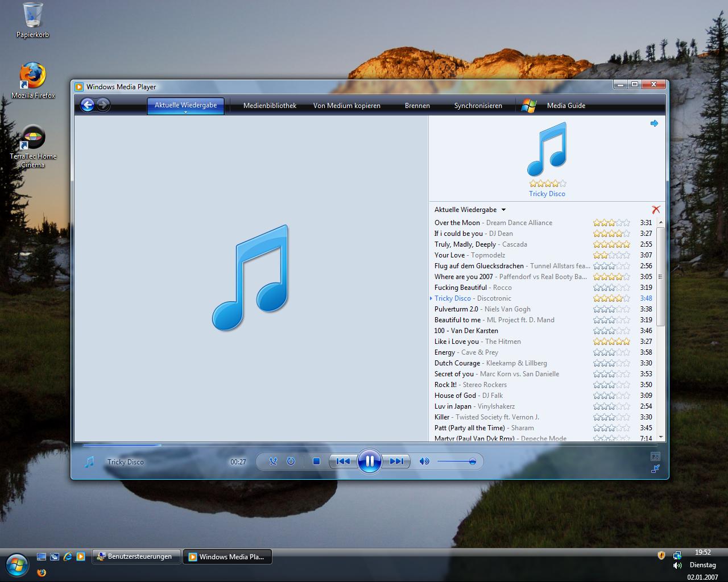The height and width of the screenshot is (582, 728).
Task: Launch Internet Explorer from quick launch
Action: 68,557
